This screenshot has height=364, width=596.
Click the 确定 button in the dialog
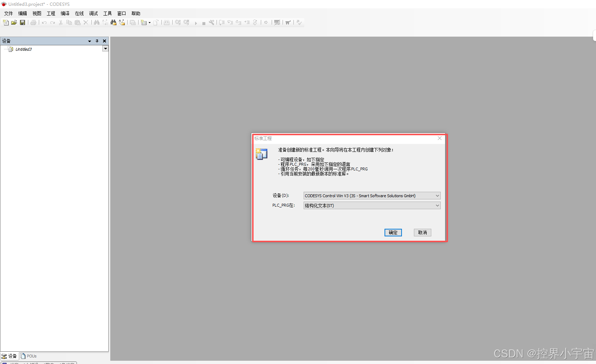click(x=393, y=232)
